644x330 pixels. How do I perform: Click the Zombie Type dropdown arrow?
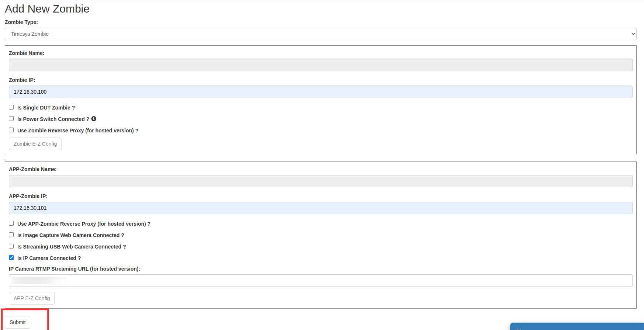633,34
